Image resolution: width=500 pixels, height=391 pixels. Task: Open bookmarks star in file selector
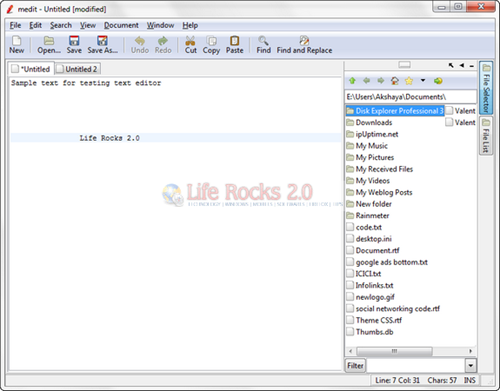click(409, 81)
